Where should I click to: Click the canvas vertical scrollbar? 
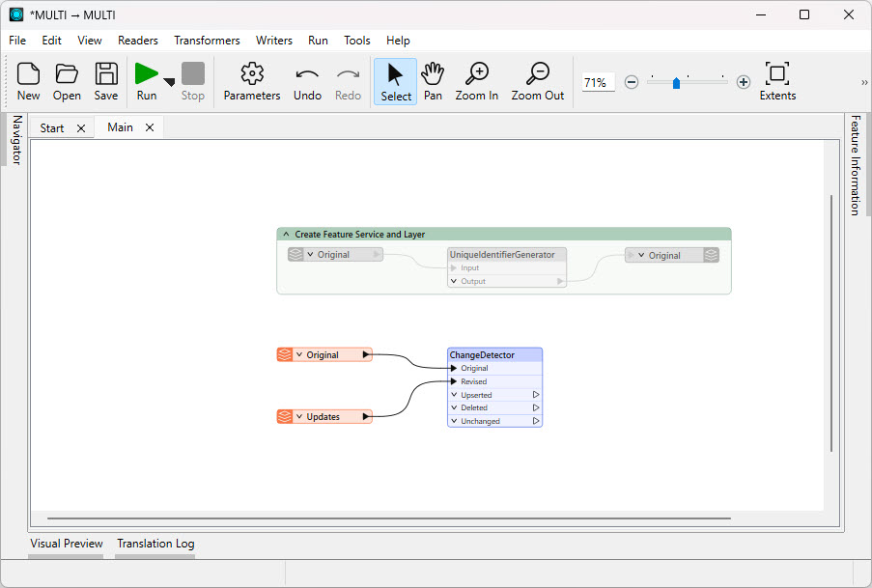click(831, 323)
